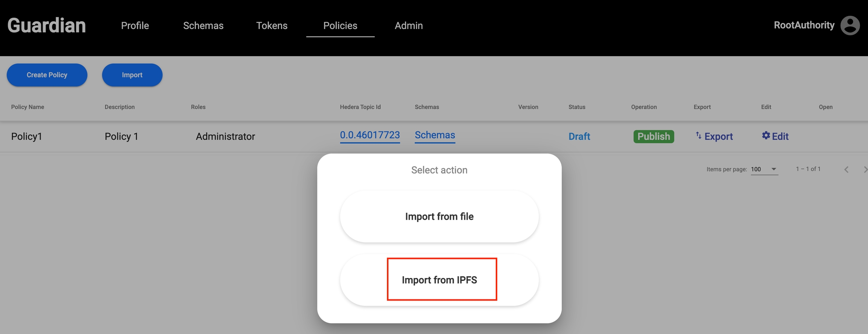This screenshot has height=334, width=868.
Task: Click the gear icon next to Edit
Action: tap(766, 136)
